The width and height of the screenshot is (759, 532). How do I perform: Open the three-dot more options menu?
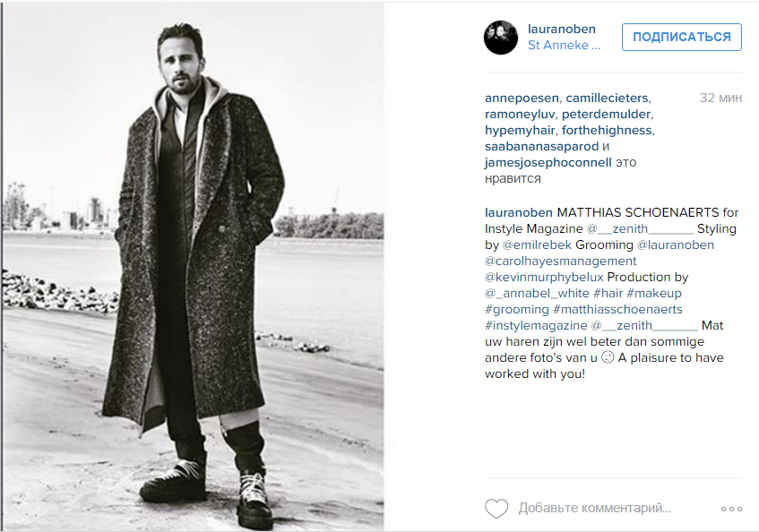731,509
